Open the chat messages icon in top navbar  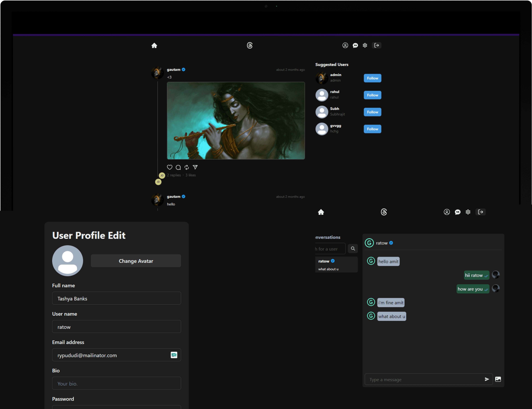coord(355,46)
